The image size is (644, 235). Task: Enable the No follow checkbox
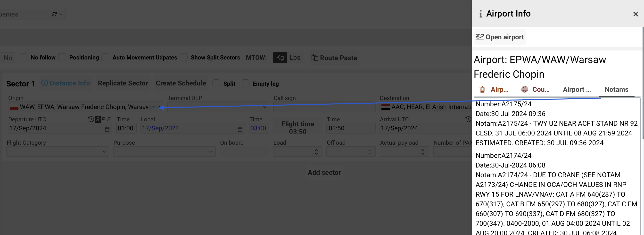(24, 57)
